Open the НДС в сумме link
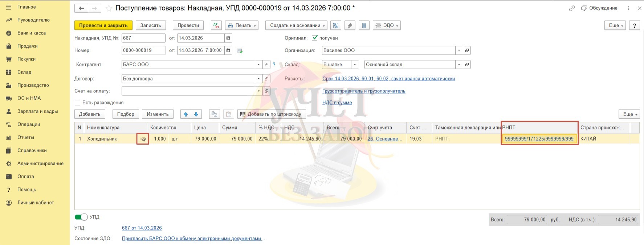 (337, 103)
